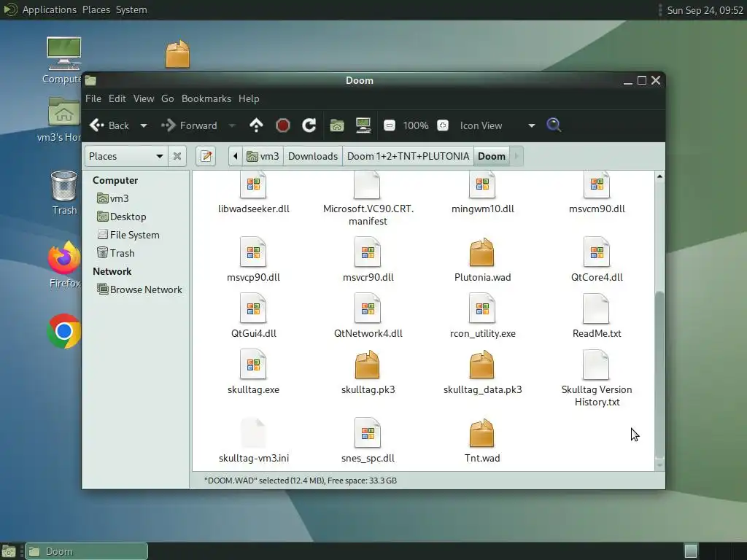This screenshot has height=560, width=747.
Task: Click the Doom path bar segment
Action: (x=492, y=156)
